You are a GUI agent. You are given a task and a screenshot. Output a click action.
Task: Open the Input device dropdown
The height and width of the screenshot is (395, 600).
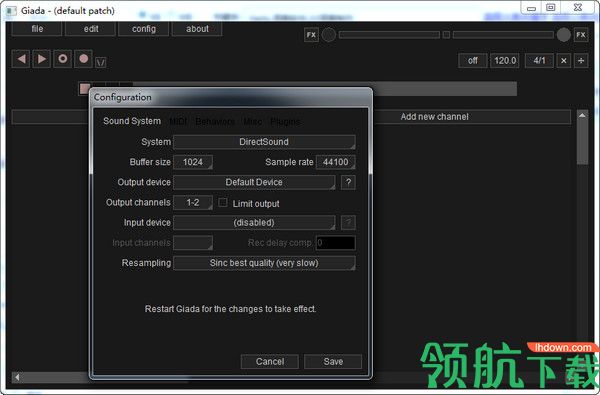pos(254,223)
